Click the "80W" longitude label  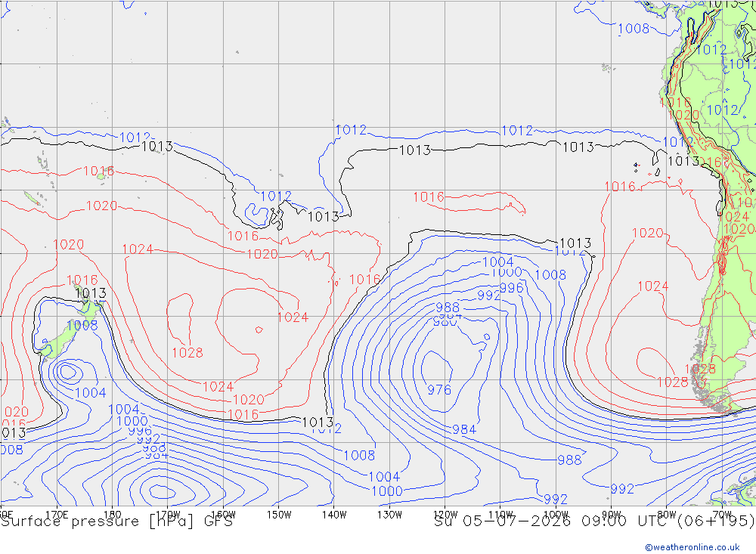point(667,515)
